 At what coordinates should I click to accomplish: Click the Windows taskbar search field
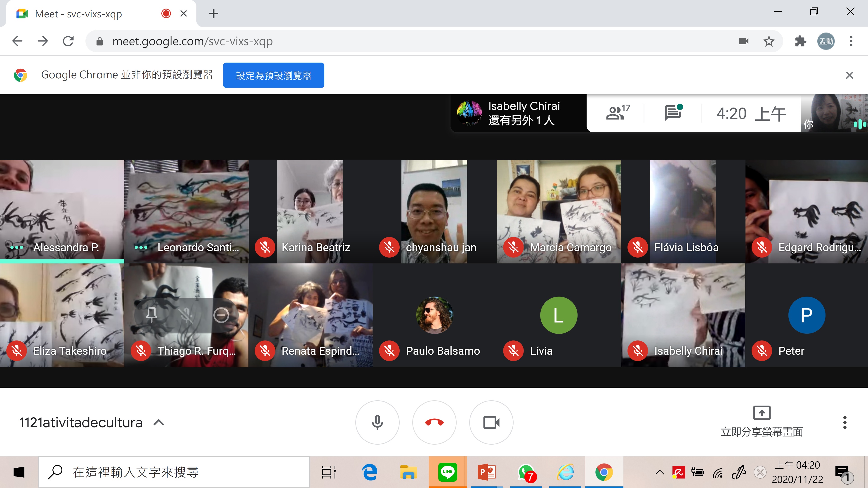point(174,472)
